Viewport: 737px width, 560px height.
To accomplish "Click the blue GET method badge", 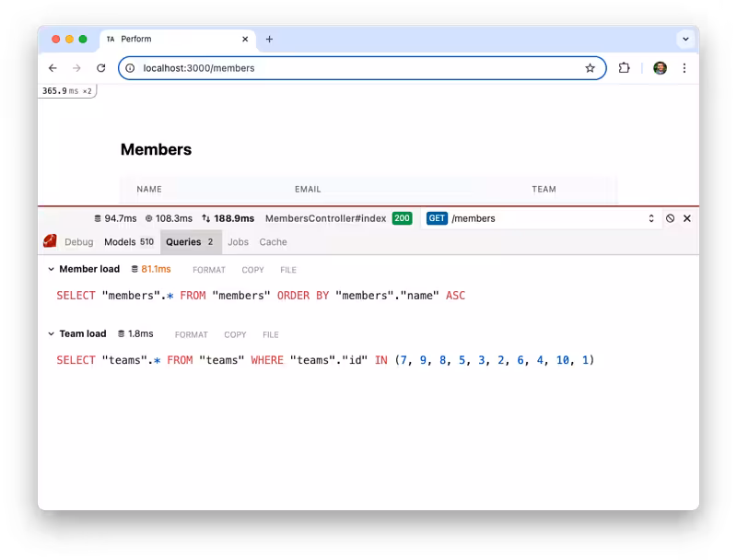I will tap(437, 218).
